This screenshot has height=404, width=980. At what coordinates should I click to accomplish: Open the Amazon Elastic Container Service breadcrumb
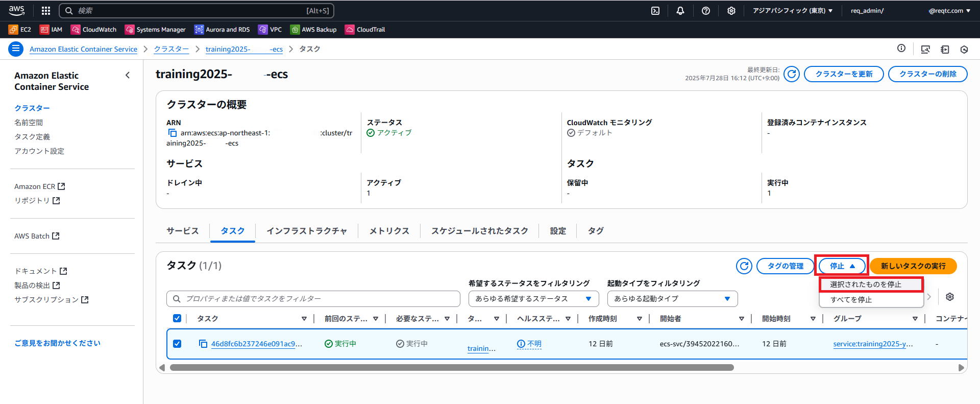coord(83,49)
